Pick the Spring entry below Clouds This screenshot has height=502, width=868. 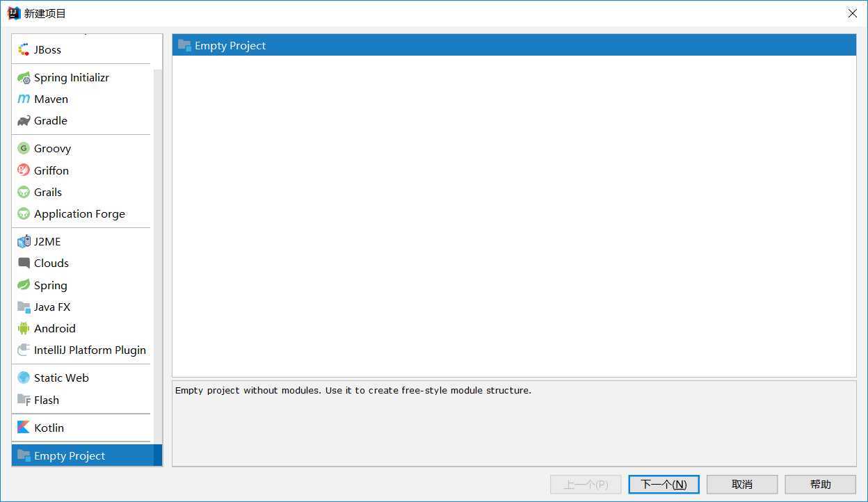[51, 286]
